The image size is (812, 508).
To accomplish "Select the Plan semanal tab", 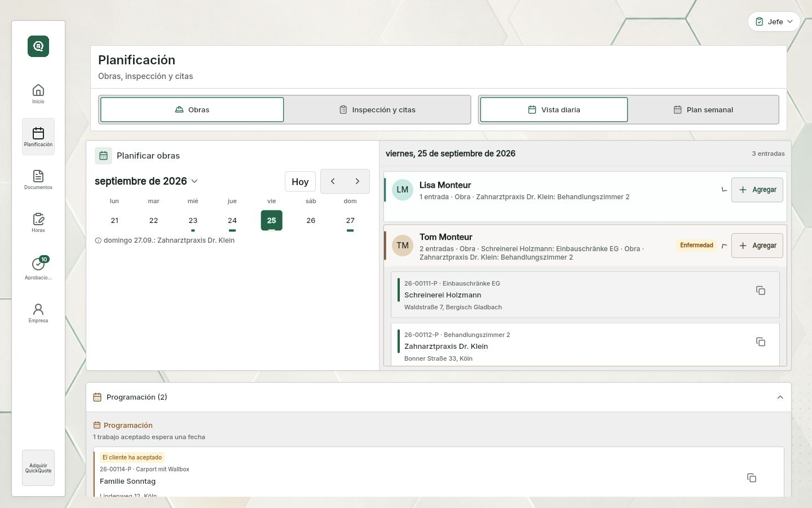I will [703, 110].
